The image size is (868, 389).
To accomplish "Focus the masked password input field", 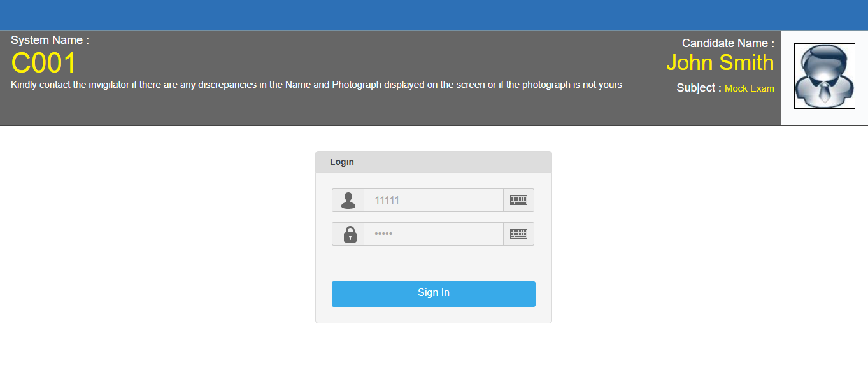I will point(433,234).
